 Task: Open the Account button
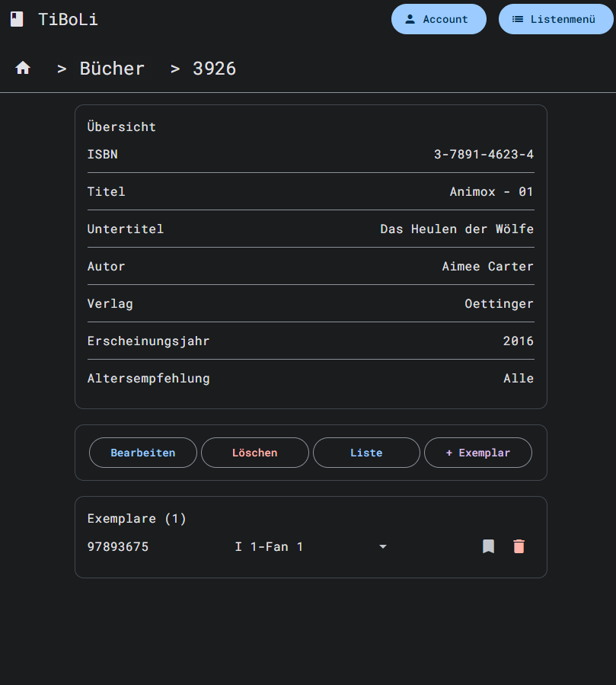tap(438, 19)
